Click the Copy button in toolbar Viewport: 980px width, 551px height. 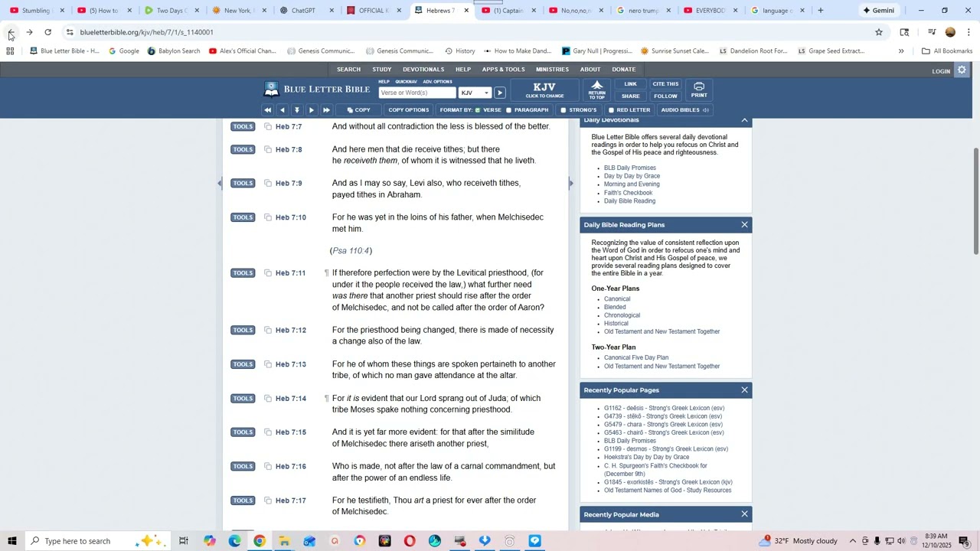pyautogui.click(x=358, y=110)
